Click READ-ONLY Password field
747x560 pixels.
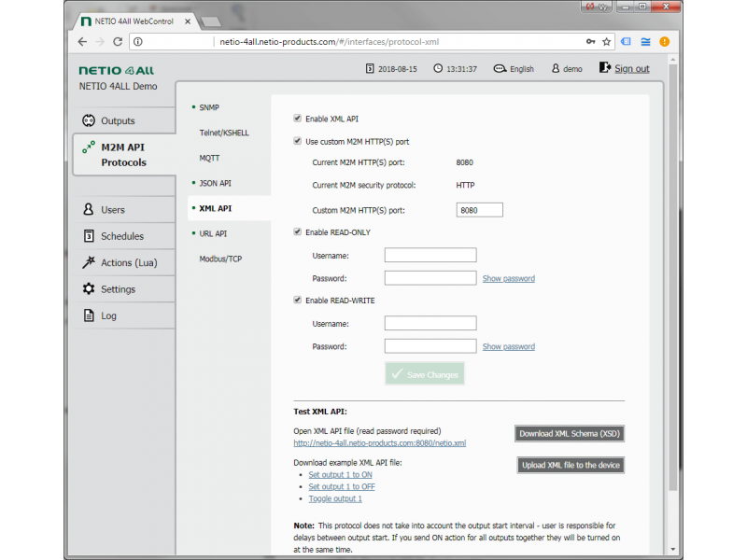(430, 278)
